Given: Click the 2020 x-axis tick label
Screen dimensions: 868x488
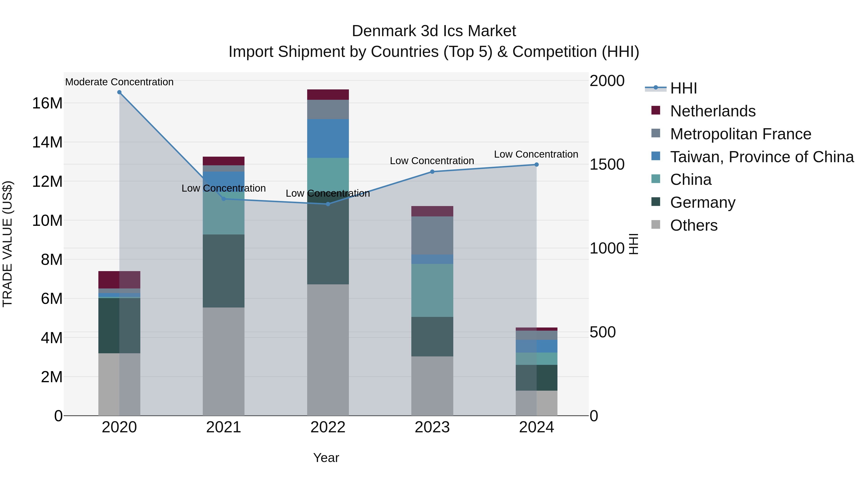Looking at the screenshot, I should coord(119,427).
